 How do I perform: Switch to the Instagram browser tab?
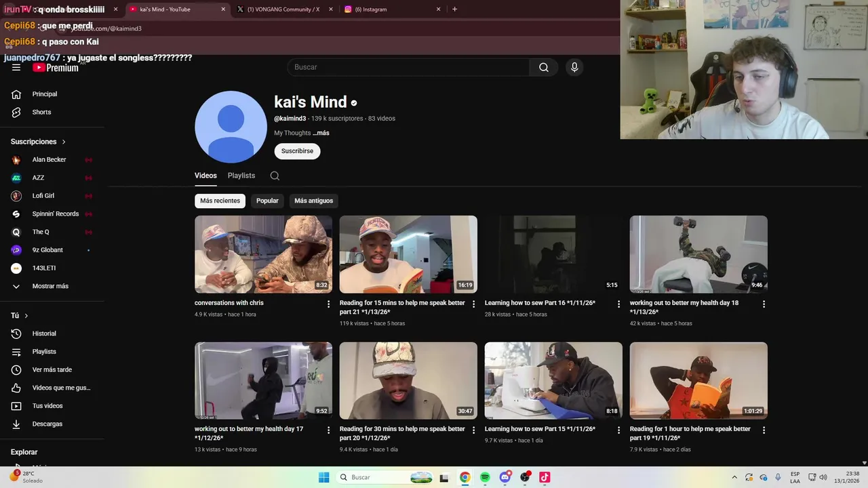pos(392,9)
